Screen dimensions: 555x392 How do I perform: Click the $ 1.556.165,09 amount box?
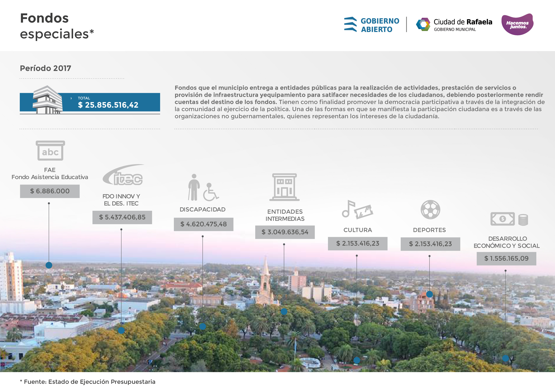point(506,259)
